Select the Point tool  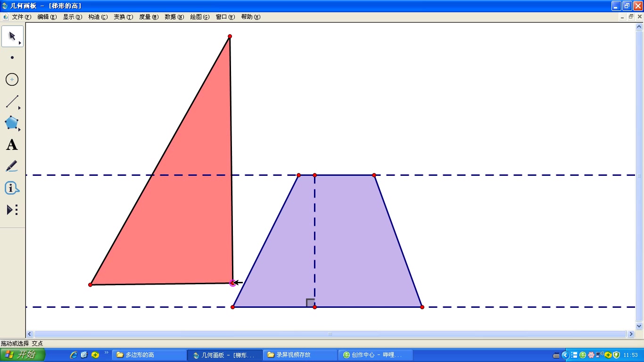[x=12, y=58]
